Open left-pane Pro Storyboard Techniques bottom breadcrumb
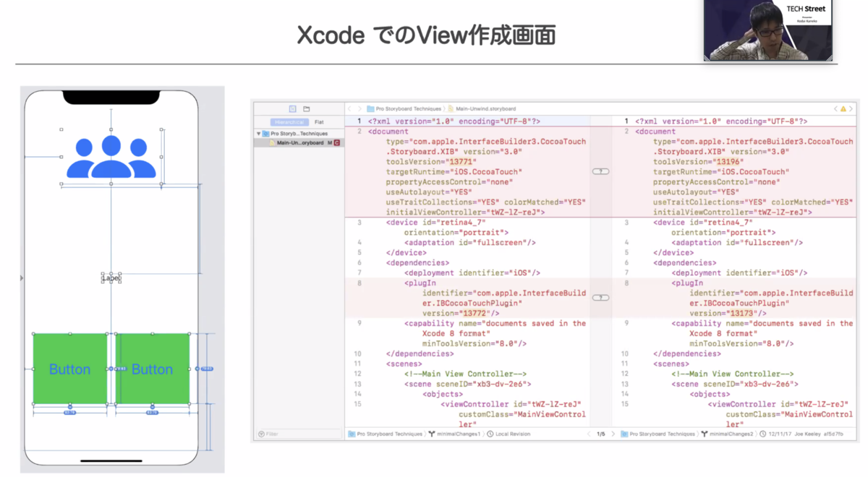868x477 pixels. [x=385, y=434]
